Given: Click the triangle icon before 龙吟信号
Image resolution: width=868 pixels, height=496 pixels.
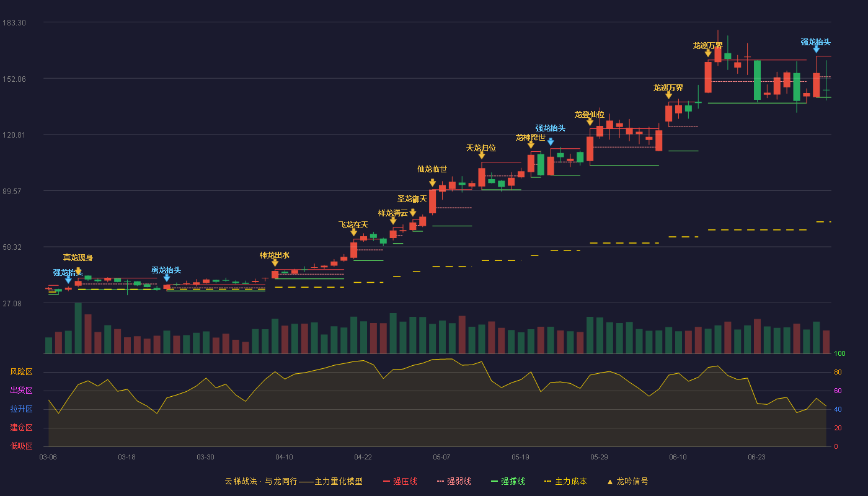Looking at the screenshot, I should [609, 481].
